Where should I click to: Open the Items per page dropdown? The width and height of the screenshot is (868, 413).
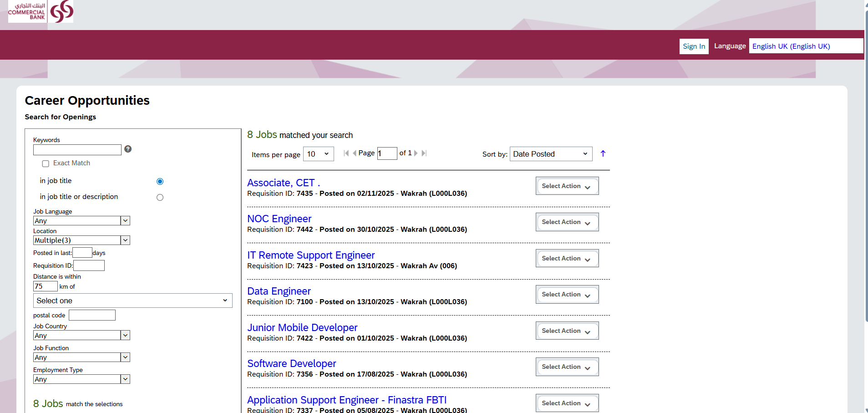(x=318, y=154)
